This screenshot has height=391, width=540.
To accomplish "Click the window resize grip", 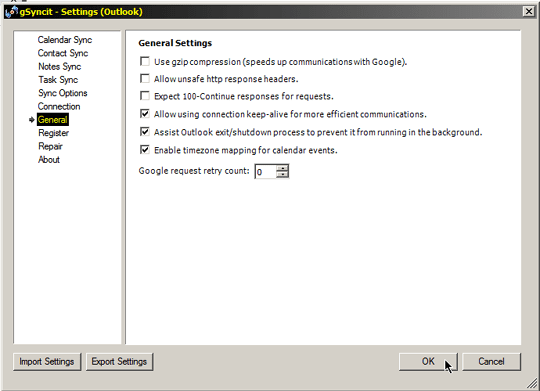I will (533, 383).
